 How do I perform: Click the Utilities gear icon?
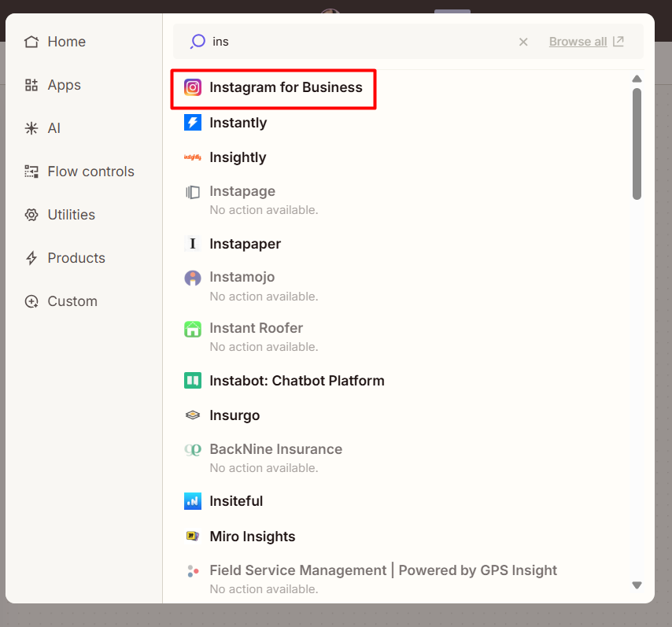[31, 215]
